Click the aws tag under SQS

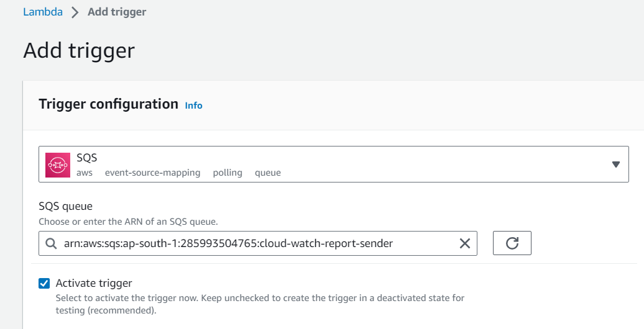coord(84,173)
